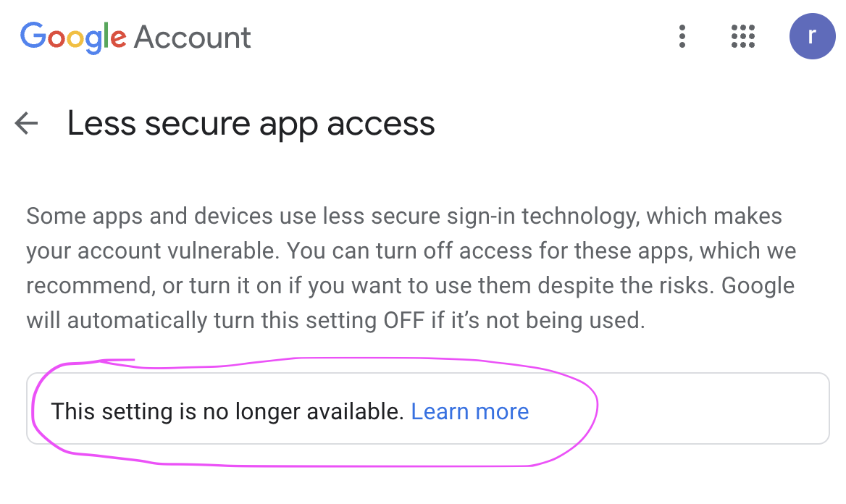Open the Google apps grid launcher
Screen dimensions: 846x504
(742, 36)
